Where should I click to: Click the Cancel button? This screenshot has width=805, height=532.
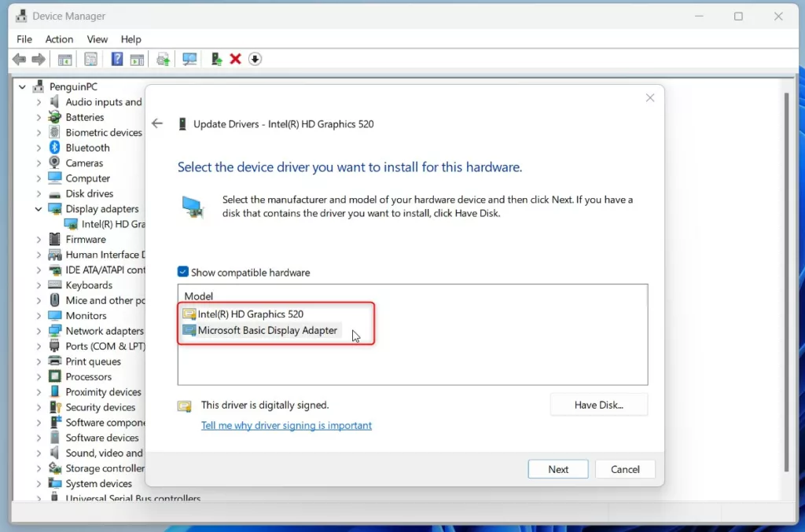point(625,469)
